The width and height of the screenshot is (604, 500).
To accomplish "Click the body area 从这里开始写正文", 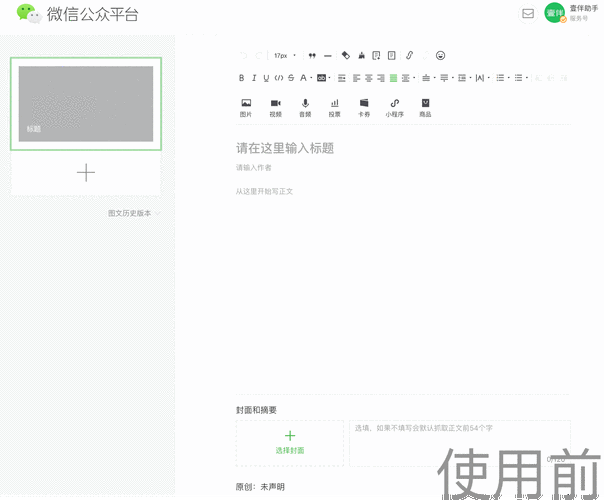I will (x=264, y=191).
